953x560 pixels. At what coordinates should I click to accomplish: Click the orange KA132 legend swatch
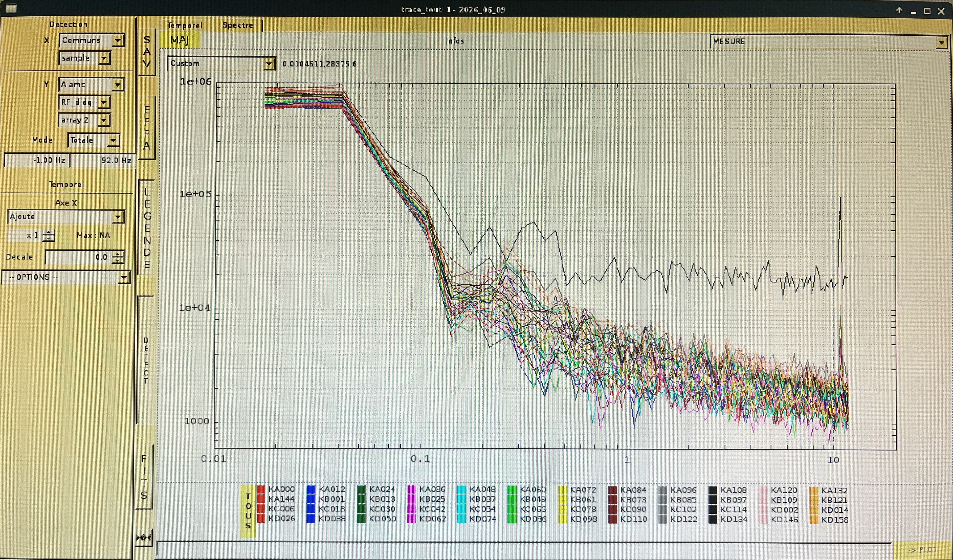tap(814, 490)
